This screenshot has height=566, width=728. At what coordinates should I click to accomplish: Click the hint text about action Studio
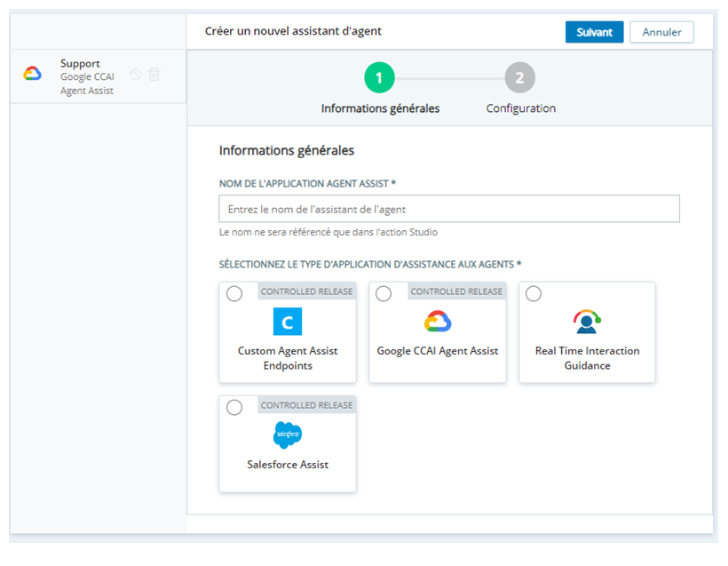coord(328,232)
